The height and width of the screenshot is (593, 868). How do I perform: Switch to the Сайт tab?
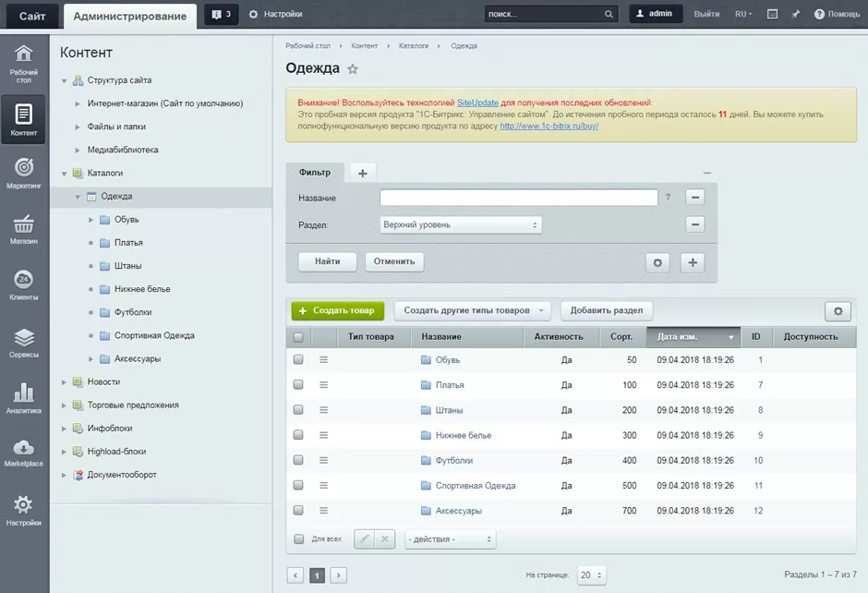point(31,15)
